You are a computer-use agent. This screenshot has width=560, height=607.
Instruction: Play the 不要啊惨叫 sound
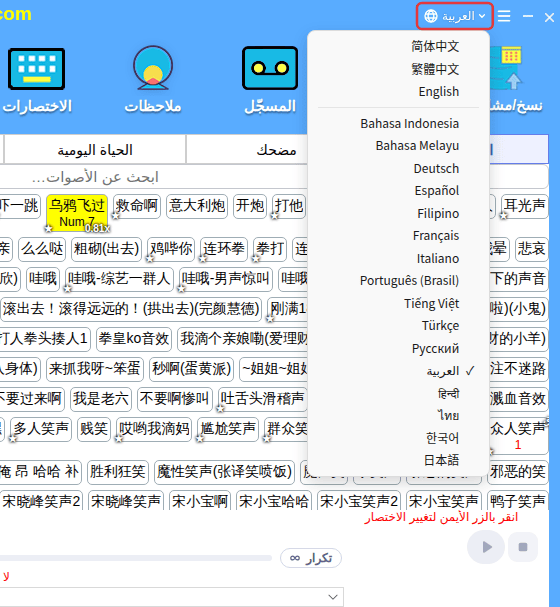175,400
